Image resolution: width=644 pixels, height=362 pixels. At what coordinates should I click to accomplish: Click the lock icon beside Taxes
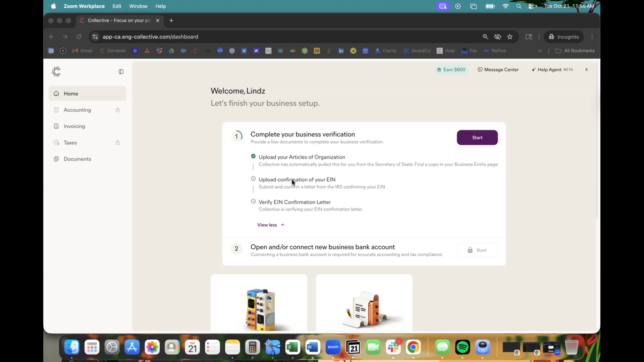(118, 143)
